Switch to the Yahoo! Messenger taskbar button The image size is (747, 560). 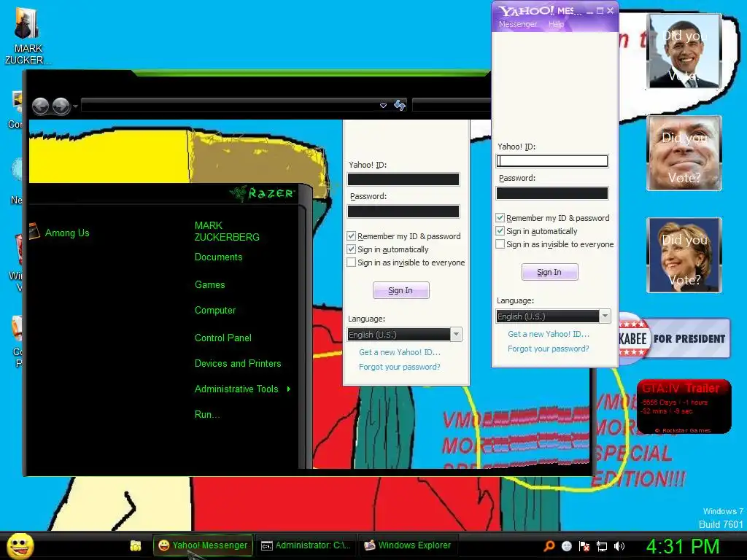tap(204, 545)
